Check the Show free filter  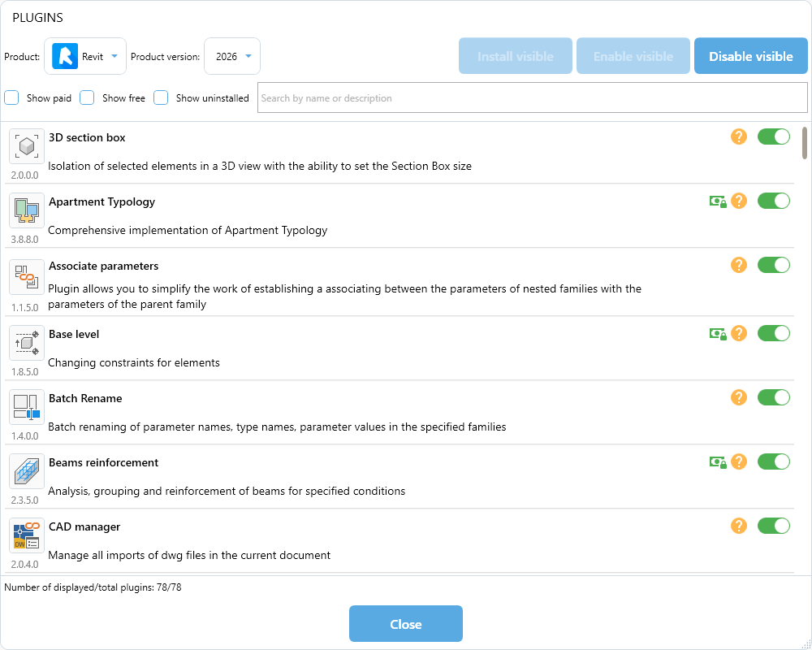click(87, 97)
